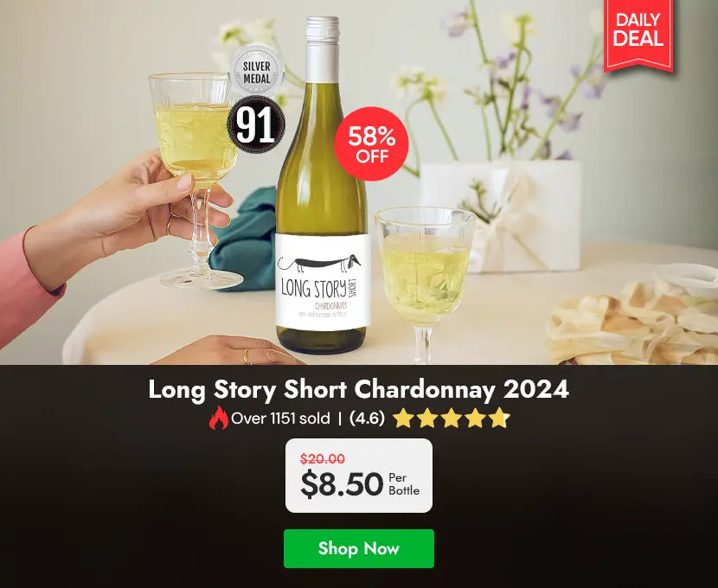Click the first yellow rating star
The image size is (718, 588).
click(403, 418)
